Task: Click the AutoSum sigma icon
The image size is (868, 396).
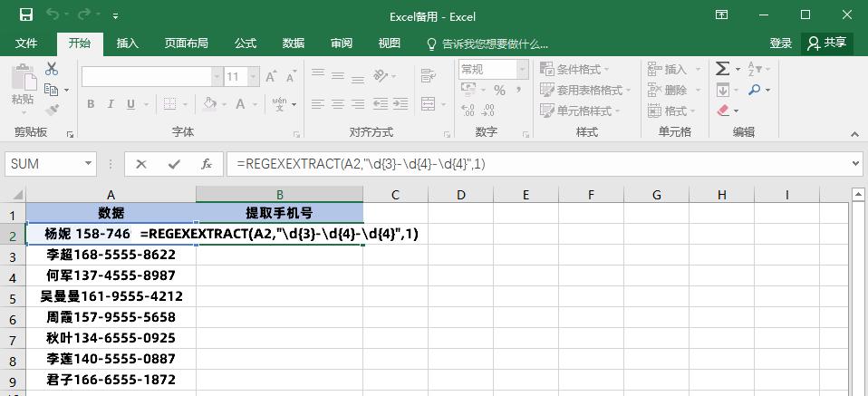Action: click(722, 68)
